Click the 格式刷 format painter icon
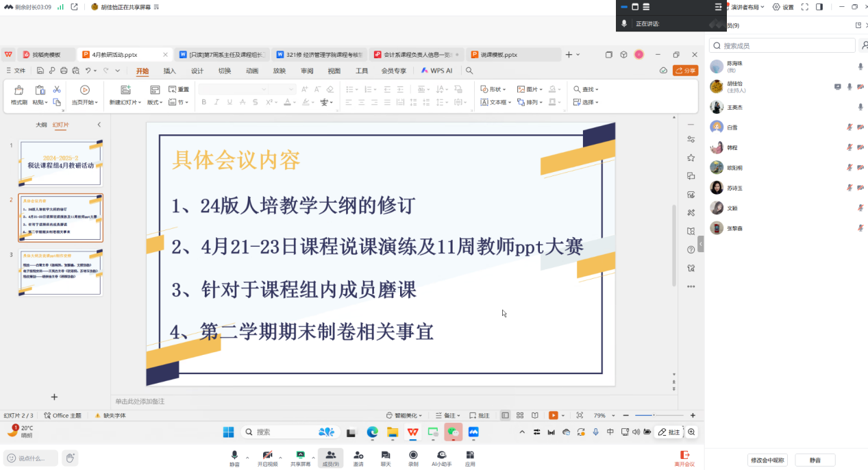Image resolution: width=868 pixels, height=470 pixels. [x=18, y=90]
